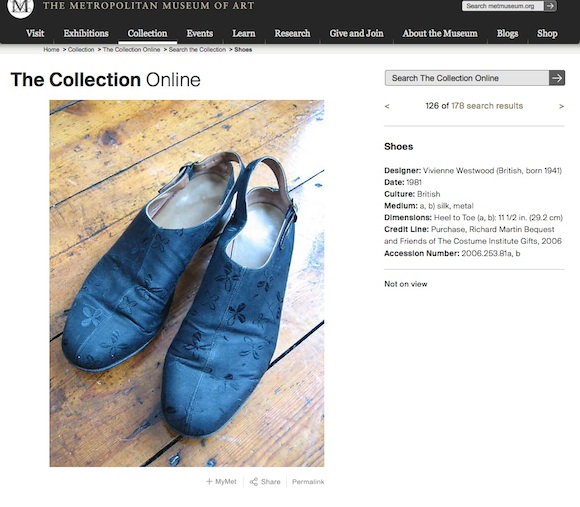The width and height of the screenshot is (580, 507).
Task: Add artwork to MyMet plus icon
Action: coord(209,481)
